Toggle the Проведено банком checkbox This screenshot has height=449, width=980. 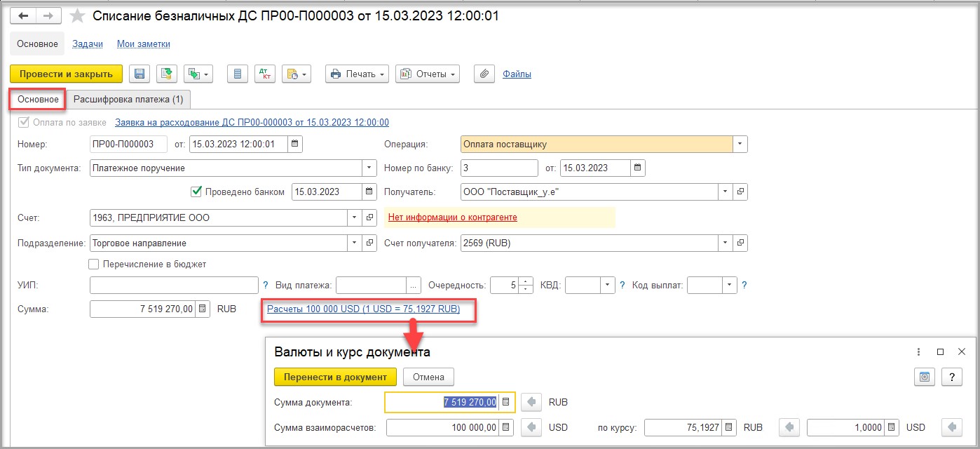pos(196,192)
